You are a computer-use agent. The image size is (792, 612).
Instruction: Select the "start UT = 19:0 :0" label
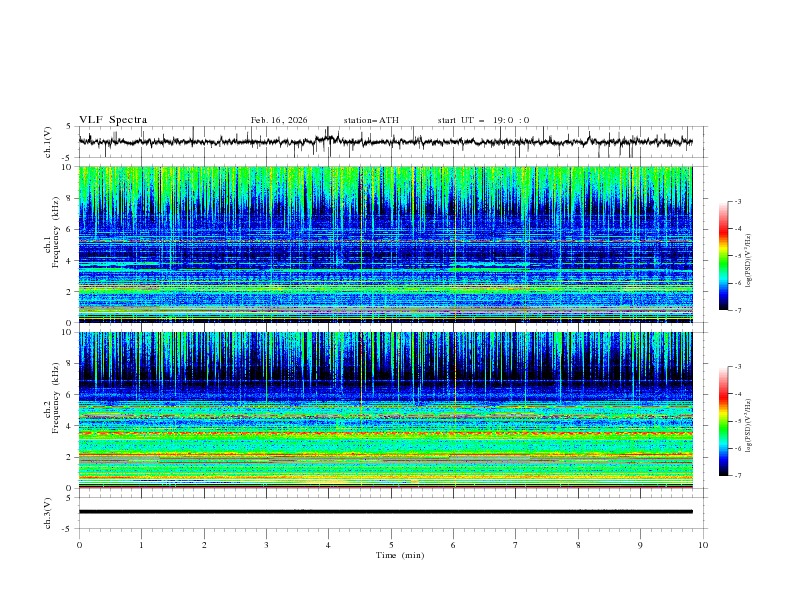pyautogui.click(x=483, y=120)
